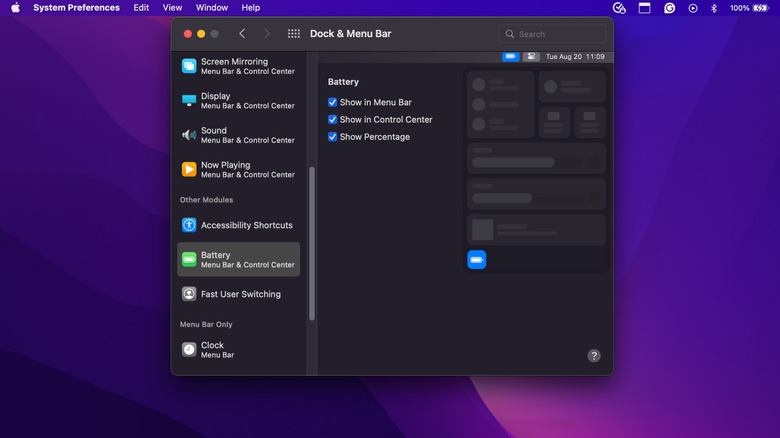This screenshot has height=438, width=780.
Task: Toggle the Show Percentage checkbox
Action: (333, 137)
